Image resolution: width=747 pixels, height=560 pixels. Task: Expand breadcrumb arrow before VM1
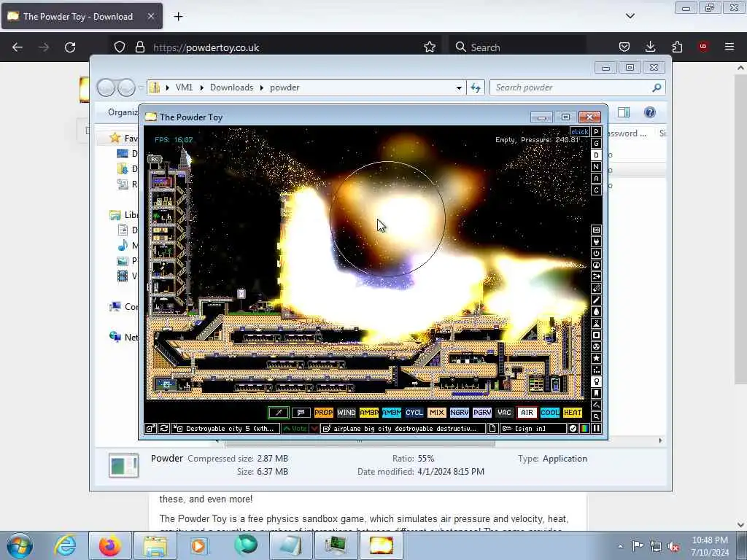click(168, 87)
